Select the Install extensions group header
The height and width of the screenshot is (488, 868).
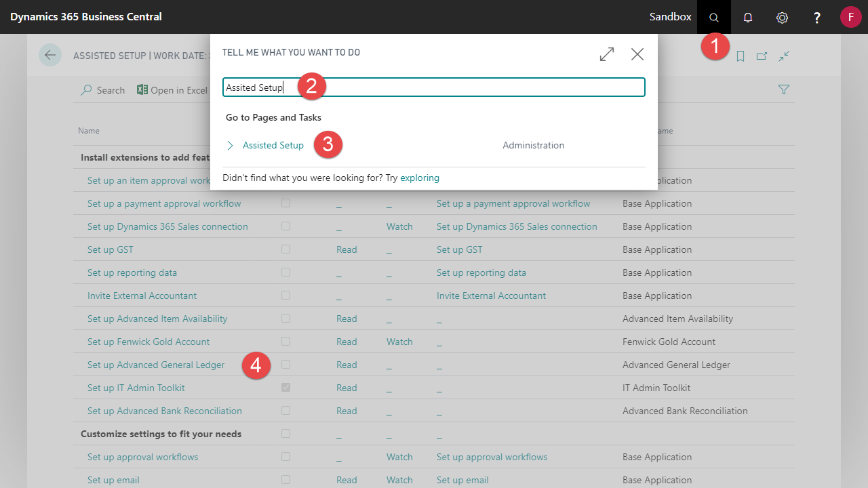tap(145, 157)
